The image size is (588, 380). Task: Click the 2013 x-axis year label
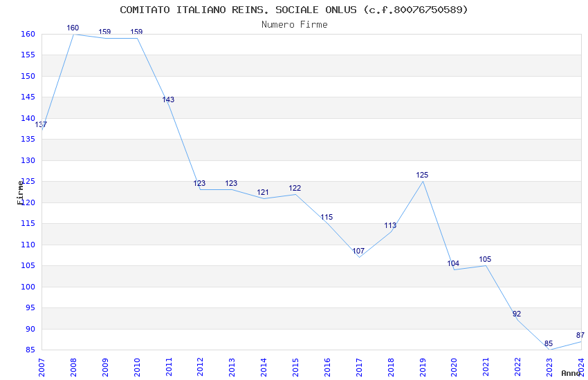[232, 368]
